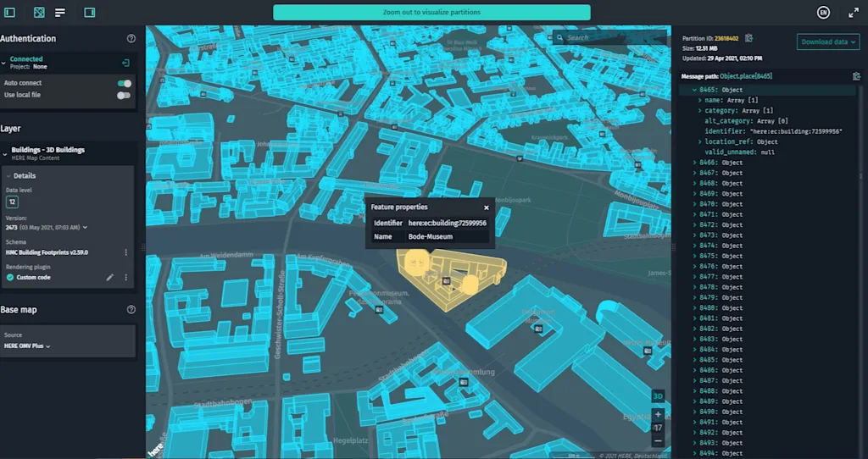The width and height of the screenshot is (868, 459).
Task: Expand the name: Array [1] node
Action: pos(700,100)
